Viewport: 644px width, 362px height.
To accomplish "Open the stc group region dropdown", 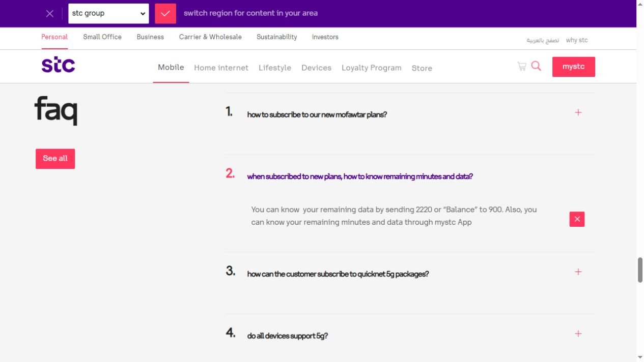I will click(x=108, y=14).
